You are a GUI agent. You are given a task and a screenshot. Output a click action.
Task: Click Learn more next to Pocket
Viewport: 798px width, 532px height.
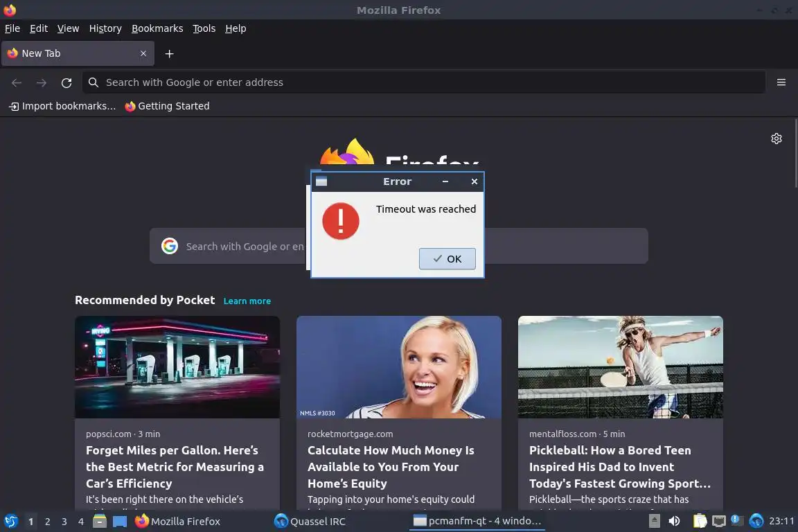tap(247, 301)
